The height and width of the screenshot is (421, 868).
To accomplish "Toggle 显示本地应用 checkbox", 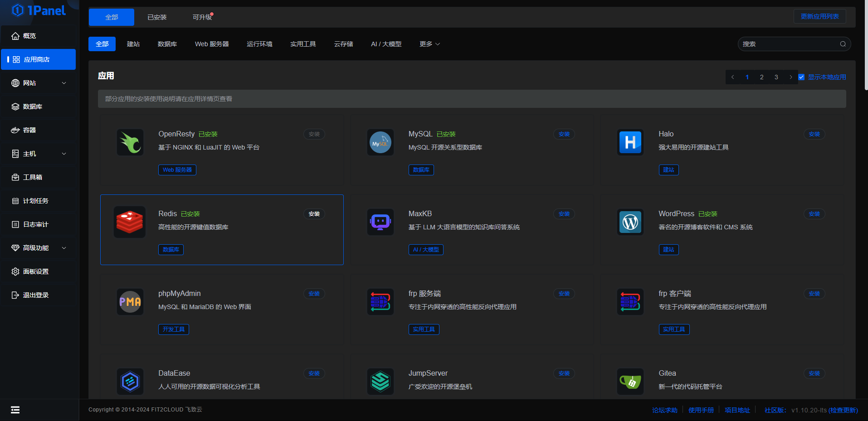I will [x=801, y=77].
